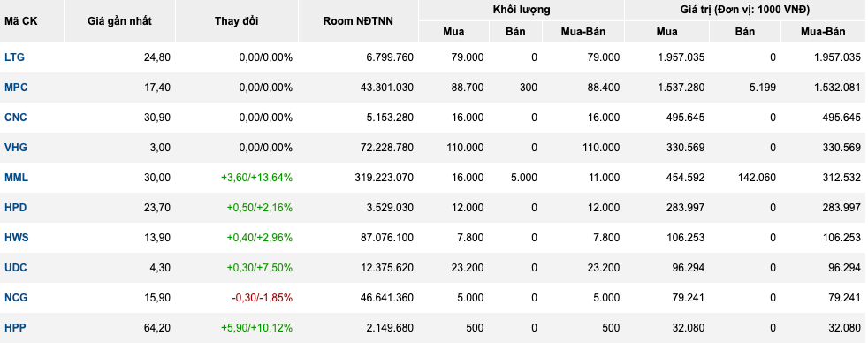Viewport: 868px width, 343px height.
Task: Select the UDC ticker link
Action: tap(16, 268)
